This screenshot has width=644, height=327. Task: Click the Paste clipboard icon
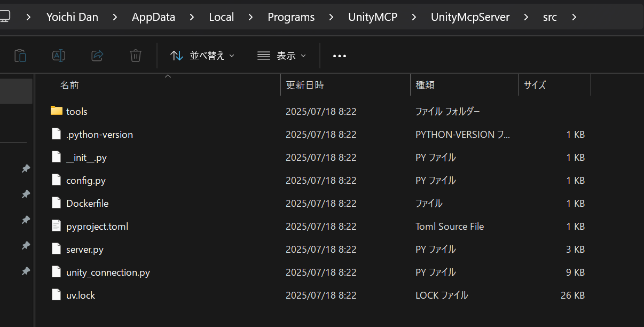[x=20, y=56]
